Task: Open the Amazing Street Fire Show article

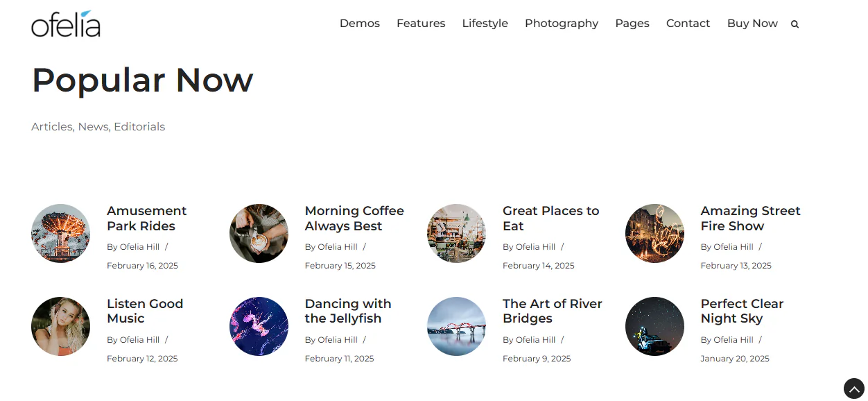Action: click(x=750, y=218)
